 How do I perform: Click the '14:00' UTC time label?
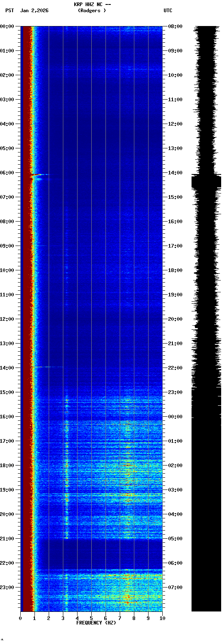[175, 173]
